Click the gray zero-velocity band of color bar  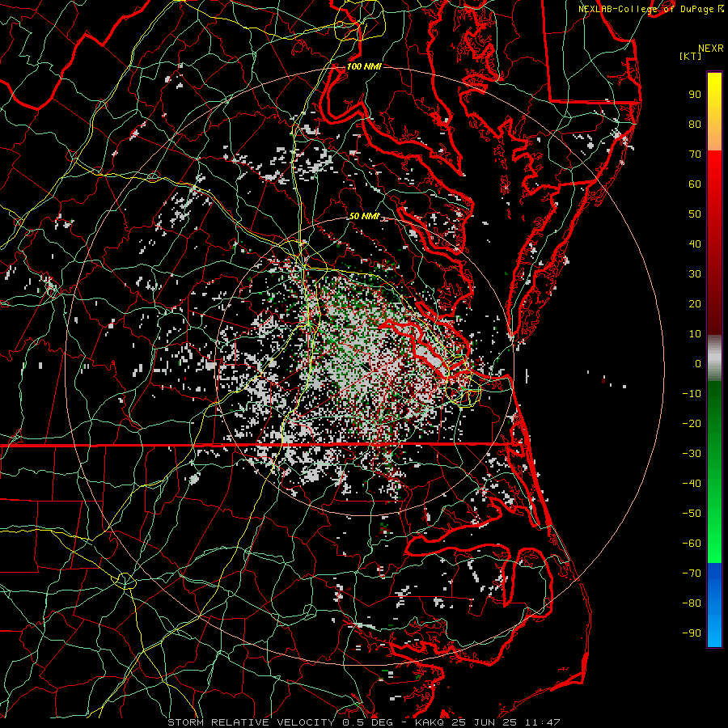coord(714,358)
